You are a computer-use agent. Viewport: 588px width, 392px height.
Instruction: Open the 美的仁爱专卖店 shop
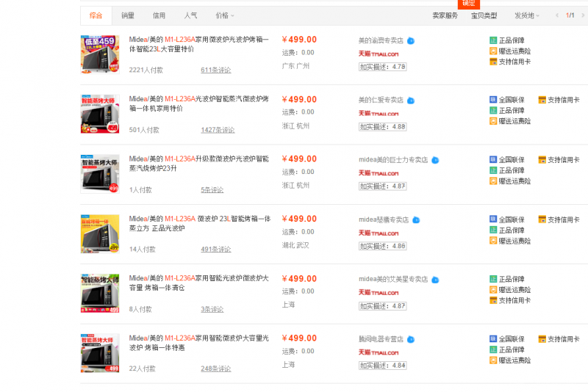pos(381,100)
